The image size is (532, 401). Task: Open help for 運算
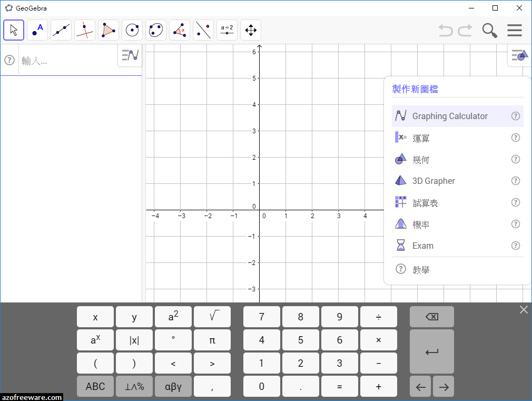click(x=515, y=138)
